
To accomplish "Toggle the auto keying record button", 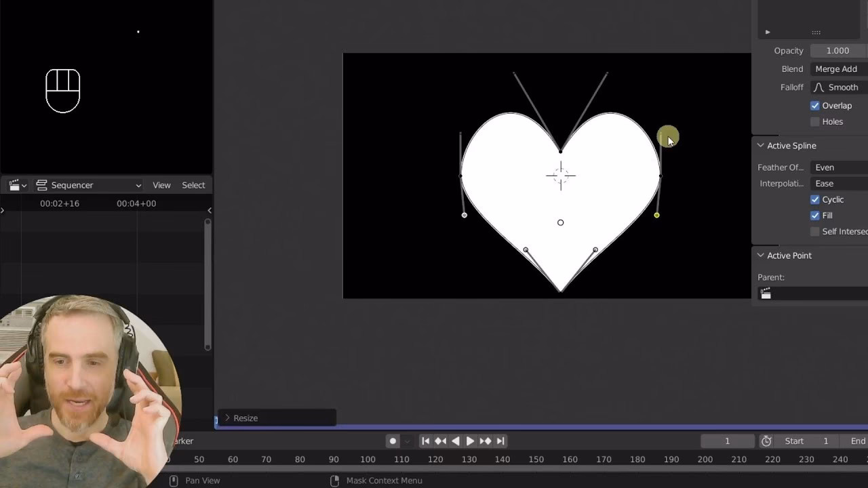I will coord(393,441).
